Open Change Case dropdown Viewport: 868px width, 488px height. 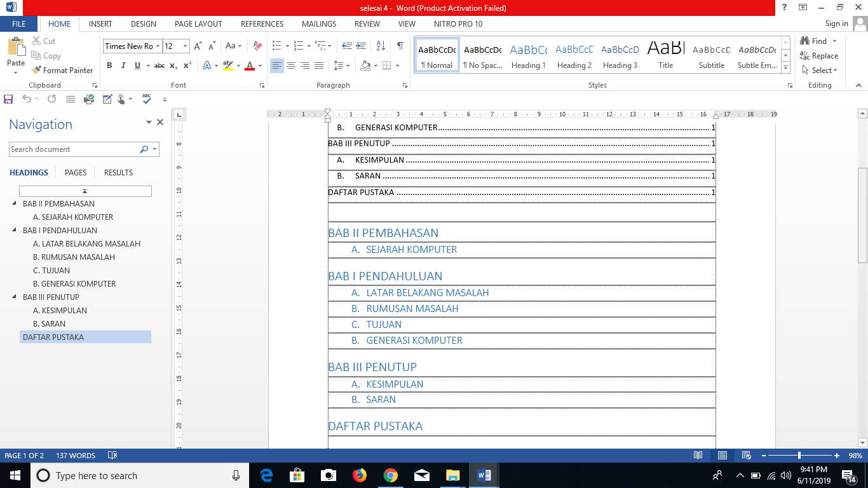(x=234, y=46)
